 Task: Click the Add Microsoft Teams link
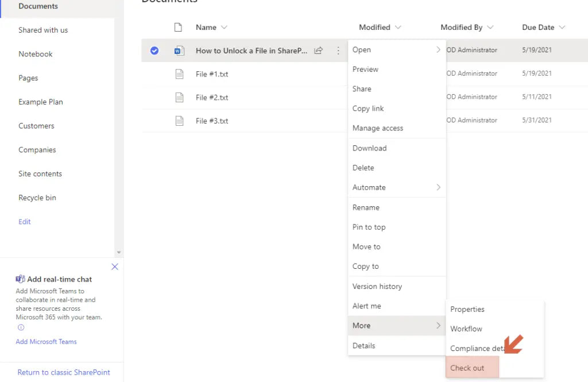(x=46, y=342)
